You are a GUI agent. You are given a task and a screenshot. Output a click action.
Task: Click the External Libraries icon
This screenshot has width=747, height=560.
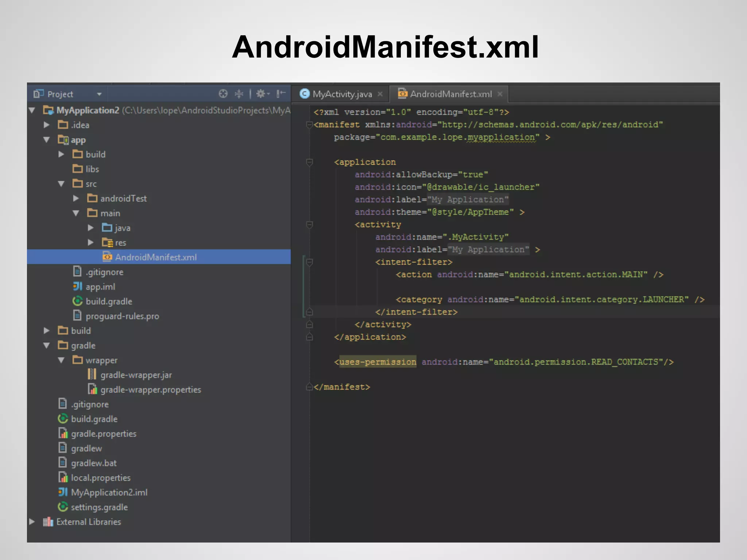pos(48,522)
